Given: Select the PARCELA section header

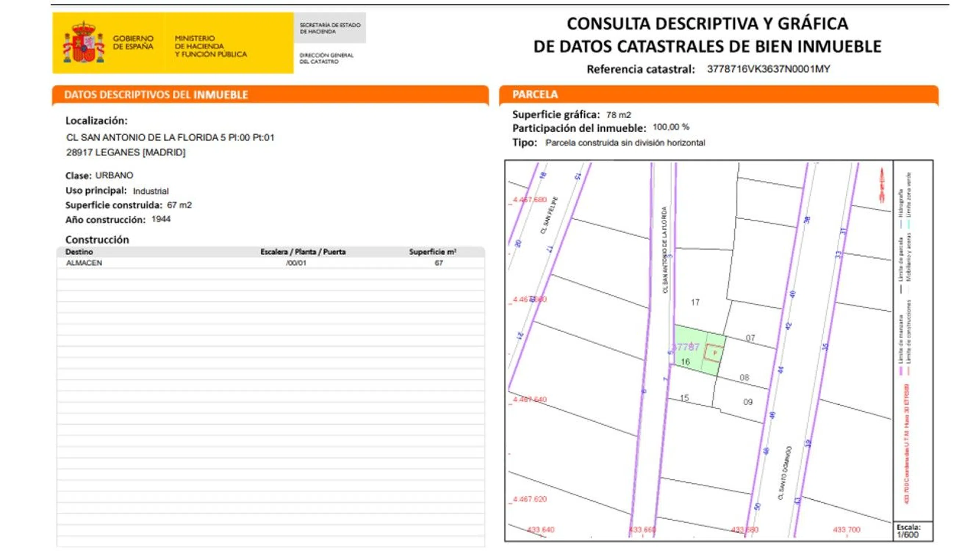Looking at the screenshot, I should click(x=535, y=94).
